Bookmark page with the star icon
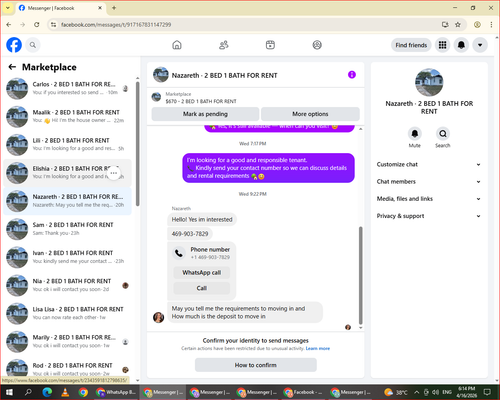Screen dimensions: 500x400 458,25
